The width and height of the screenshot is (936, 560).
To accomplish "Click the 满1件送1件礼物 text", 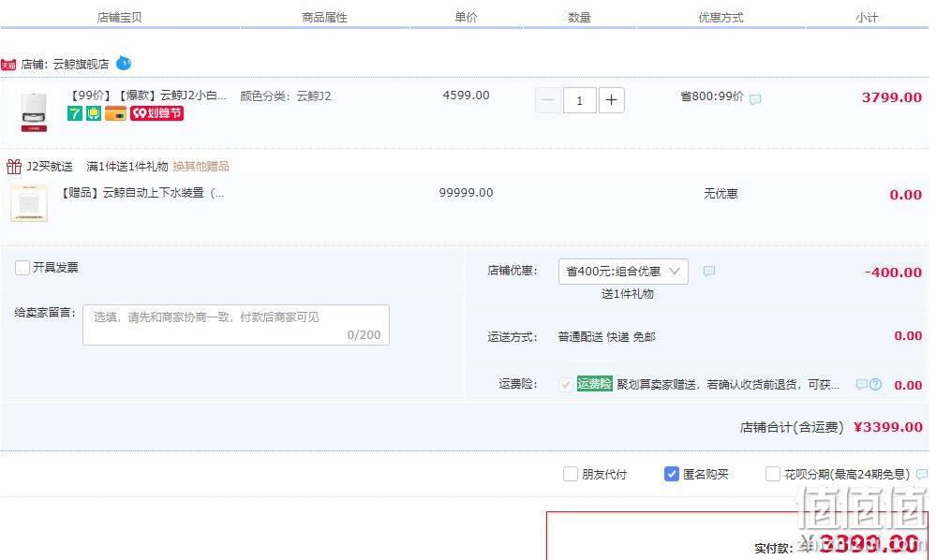I will [127, 167].
